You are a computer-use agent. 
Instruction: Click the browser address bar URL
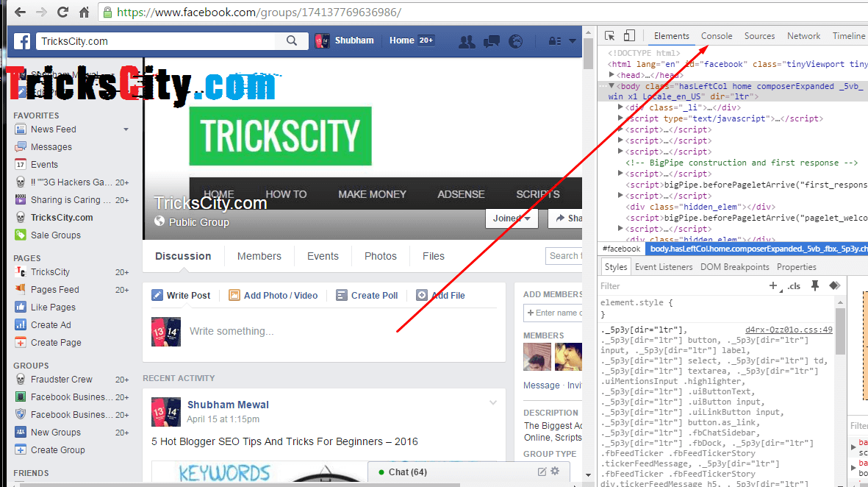tap(259, 13)
